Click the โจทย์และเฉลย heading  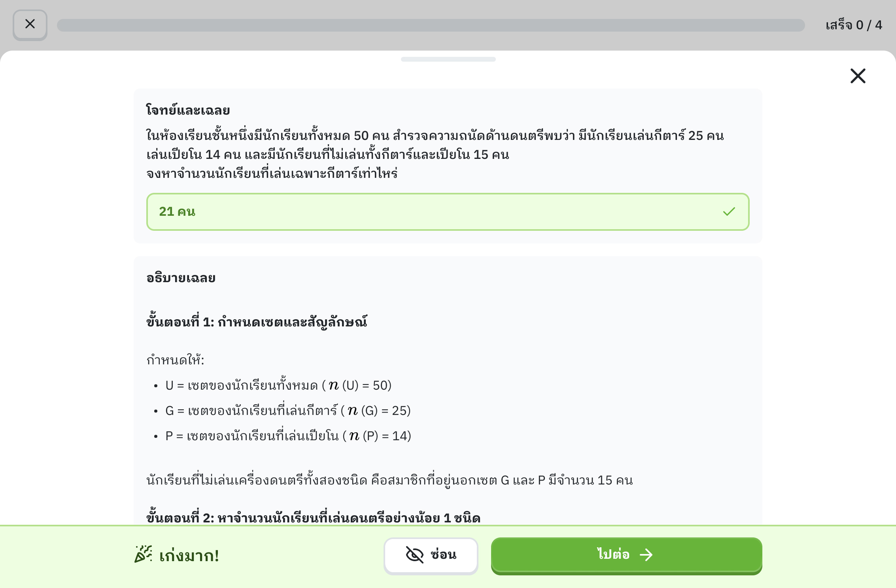point(188,110)
